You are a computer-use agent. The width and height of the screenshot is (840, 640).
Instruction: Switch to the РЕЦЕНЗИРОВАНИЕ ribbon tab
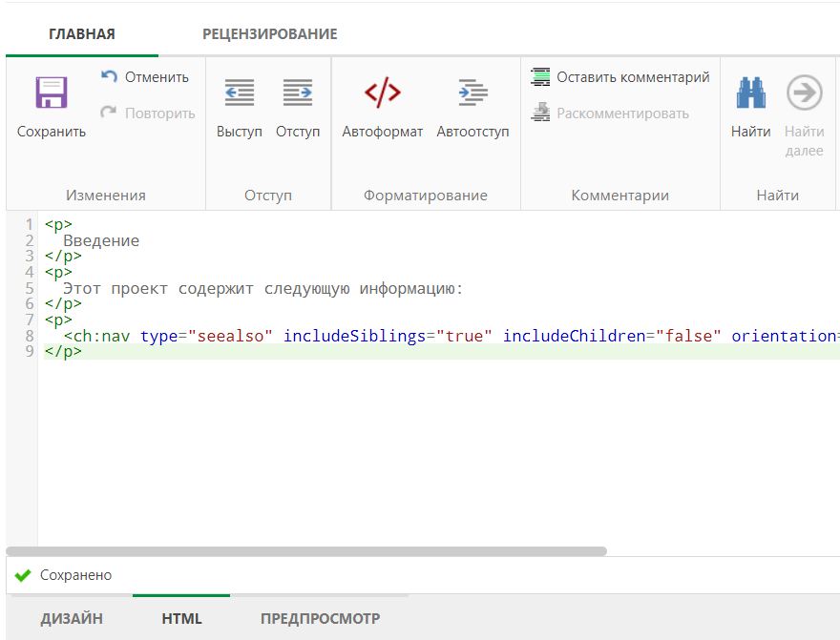click(269, 33)
